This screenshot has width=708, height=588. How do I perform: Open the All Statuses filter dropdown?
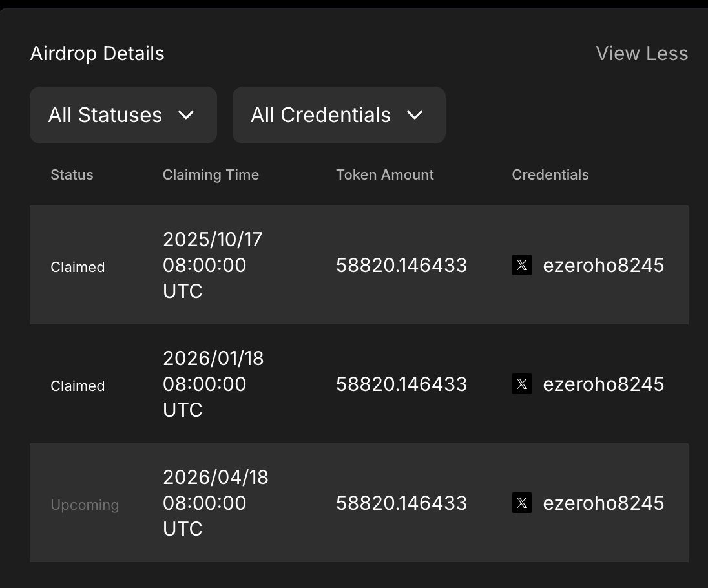(x=123, y=115)
